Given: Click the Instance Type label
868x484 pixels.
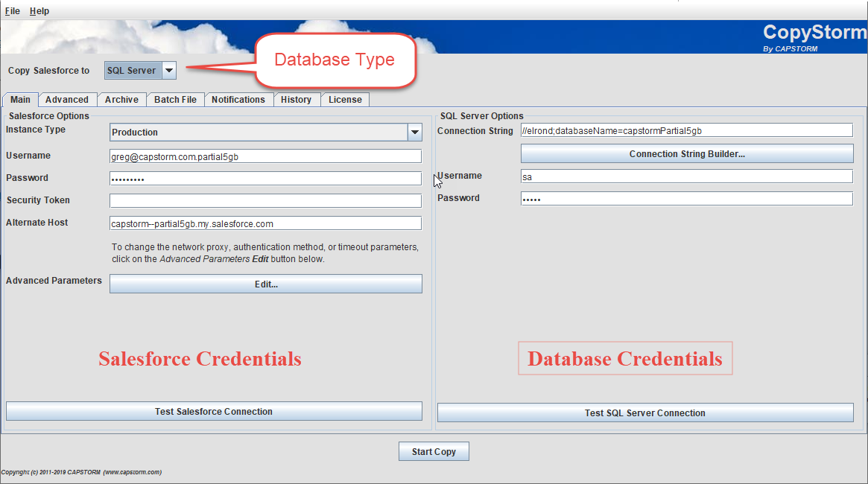Looking at the screenshot, I should (x=36, y=130).
